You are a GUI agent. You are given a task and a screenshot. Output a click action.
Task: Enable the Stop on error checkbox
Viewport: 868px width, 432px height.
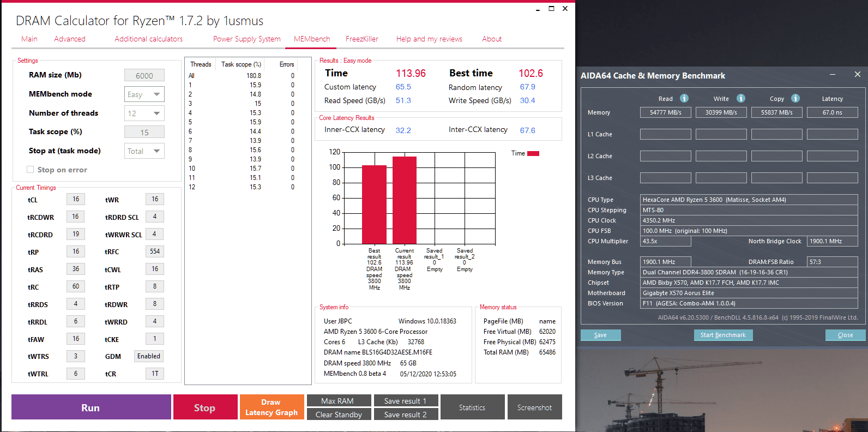point(31,170)
